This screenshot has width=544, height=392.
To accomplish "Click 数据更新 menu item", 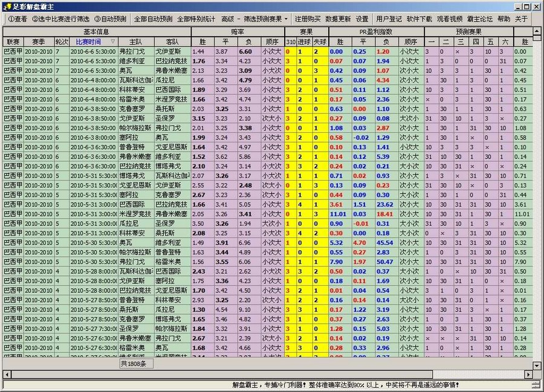I will (x=338, y=19).
